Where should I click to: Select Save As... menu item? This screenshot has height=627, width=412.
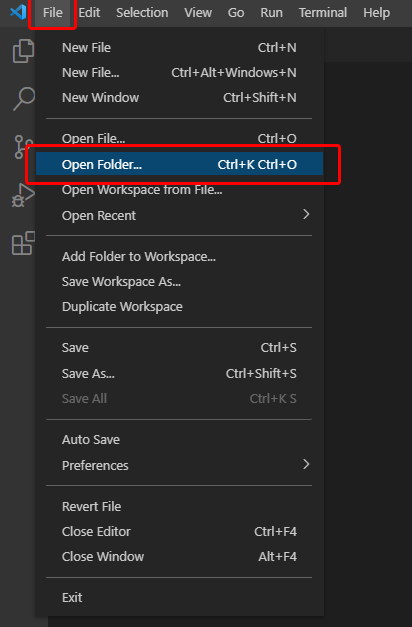(179, 373)
